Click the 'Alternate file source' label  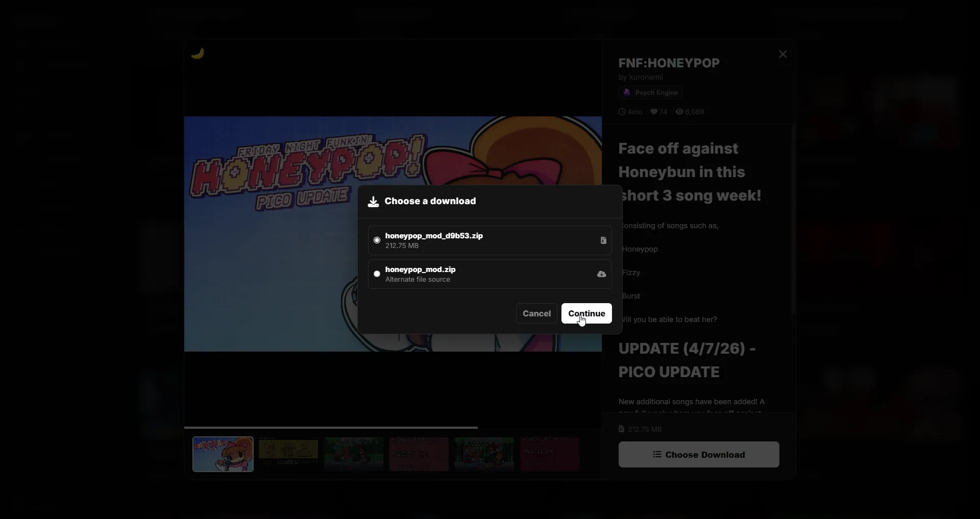click(x=418, y=280)
